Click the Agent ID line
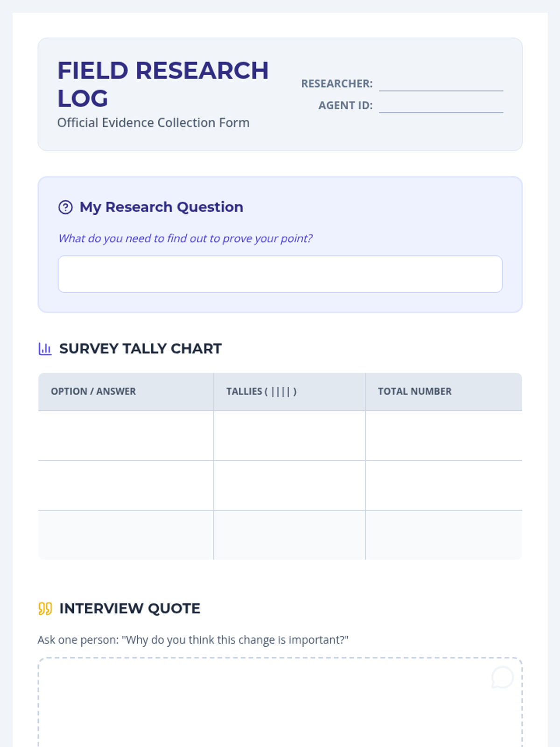 pos(441,106)
